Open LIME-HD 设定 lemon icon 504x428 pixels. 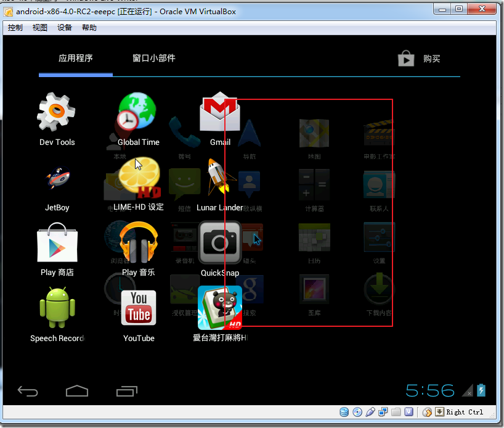click(x=139, y=178)
